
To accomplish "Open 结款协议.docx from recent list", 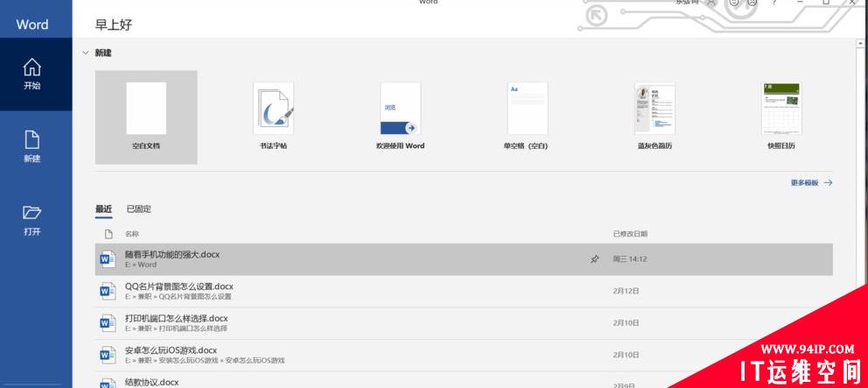I will click(x=464, y=381).
